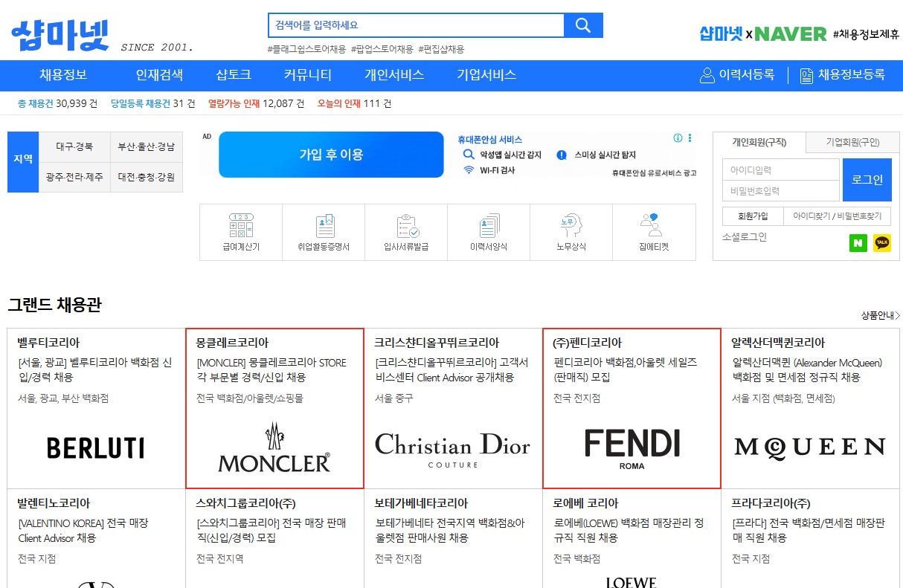This screenshot has width=903, height=588.
Task: Click the info icon beside 휴대폰안심 서비스
Action: pyautogui.click(x=677, y=138)
